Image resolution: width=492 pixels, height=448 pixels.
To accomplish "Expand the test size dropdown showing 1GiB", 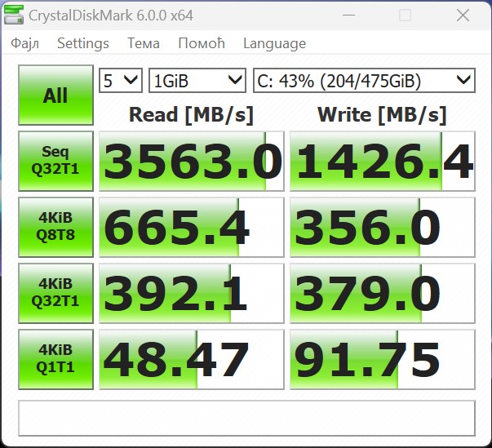I will (x=197, y=81).
